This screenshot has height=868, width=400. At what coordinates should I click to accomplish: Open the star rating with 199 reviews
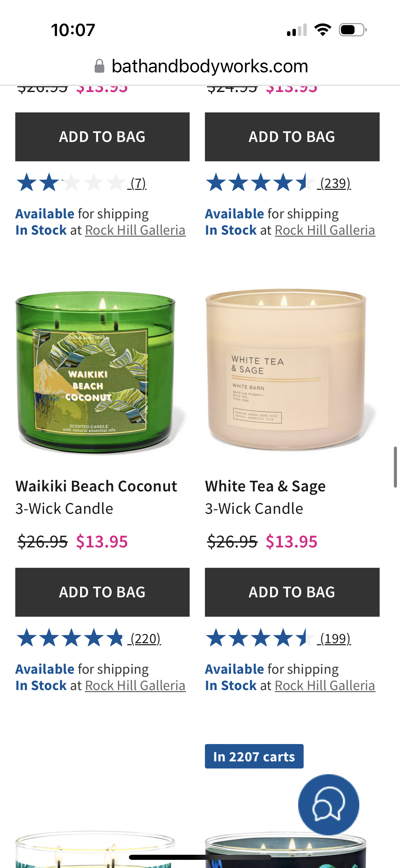pos(278,638)
